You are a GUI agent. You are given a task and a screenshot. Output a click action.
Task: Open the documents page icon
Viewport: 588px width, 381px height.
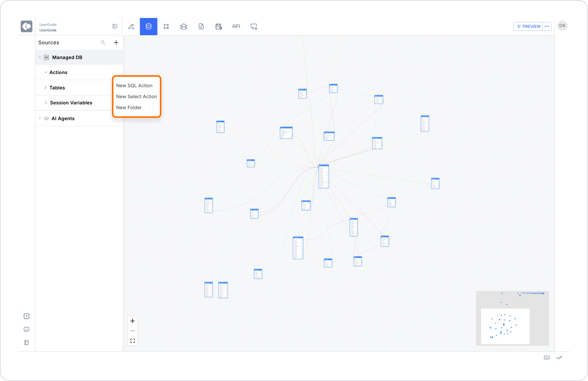click(201, 27)
